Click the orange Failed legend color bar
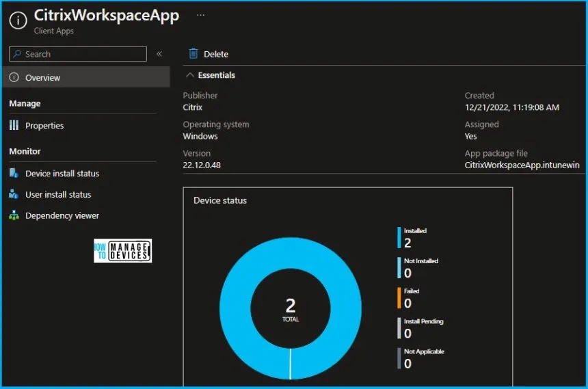588x389 pixels. tap(399, 298)
